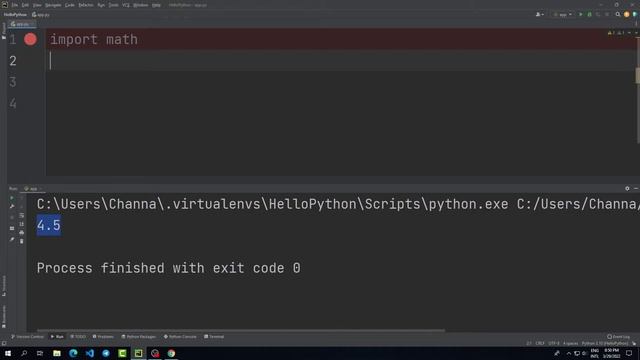Click the Run console horizontal scrollbar
Screen dimensions: 640x360
pyautogui.click(x=241, y=330)
